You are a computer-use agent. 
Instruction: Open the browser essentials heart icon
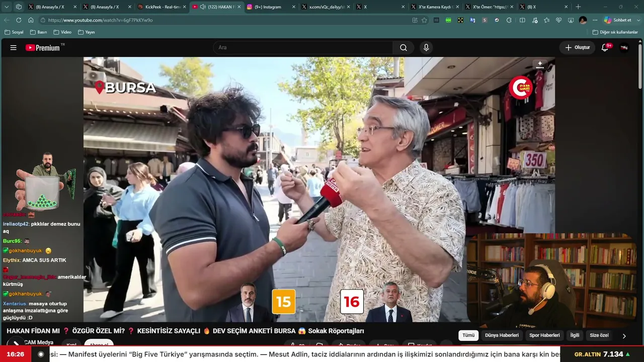click(x=558, y=20)
